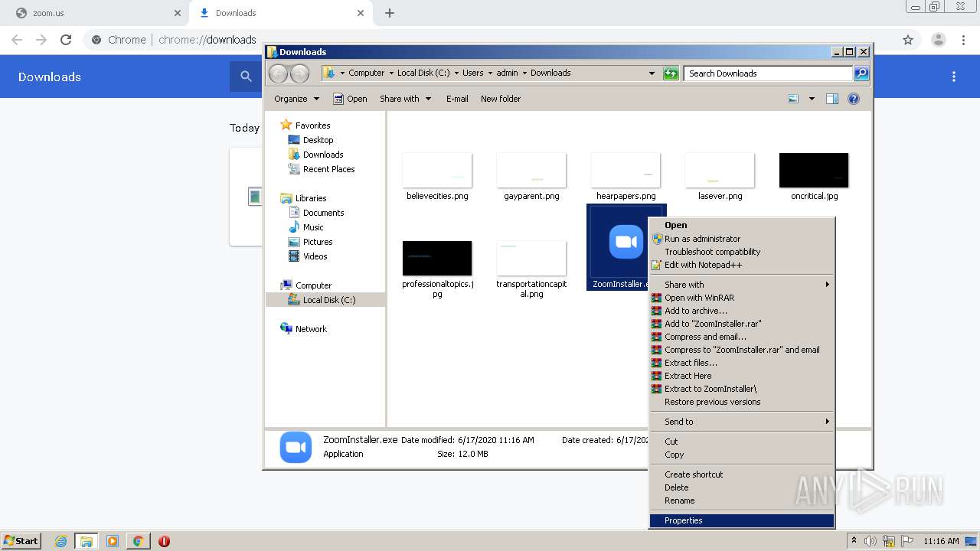Screen dimensions: 980x551
Task: Open the Chrome profile avatar
Action: click(x=938, y=40)
